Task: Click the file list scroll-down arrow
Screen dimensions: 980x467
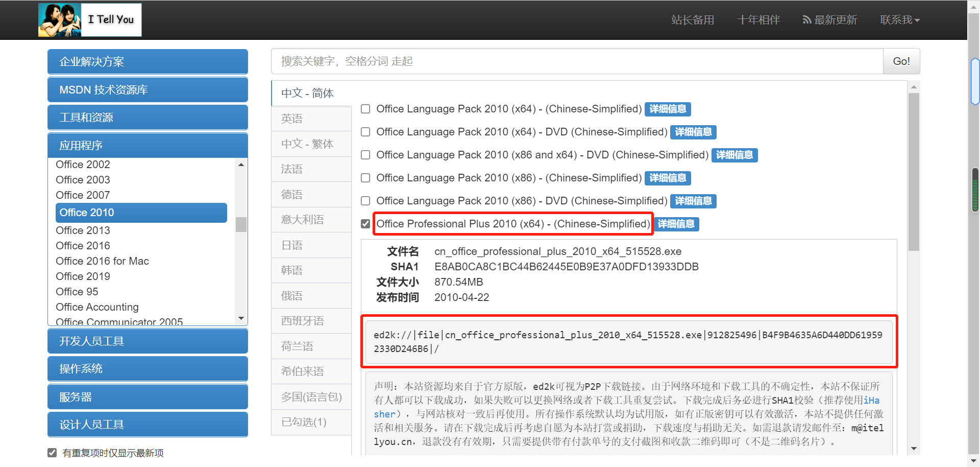Action: point(914,449)
